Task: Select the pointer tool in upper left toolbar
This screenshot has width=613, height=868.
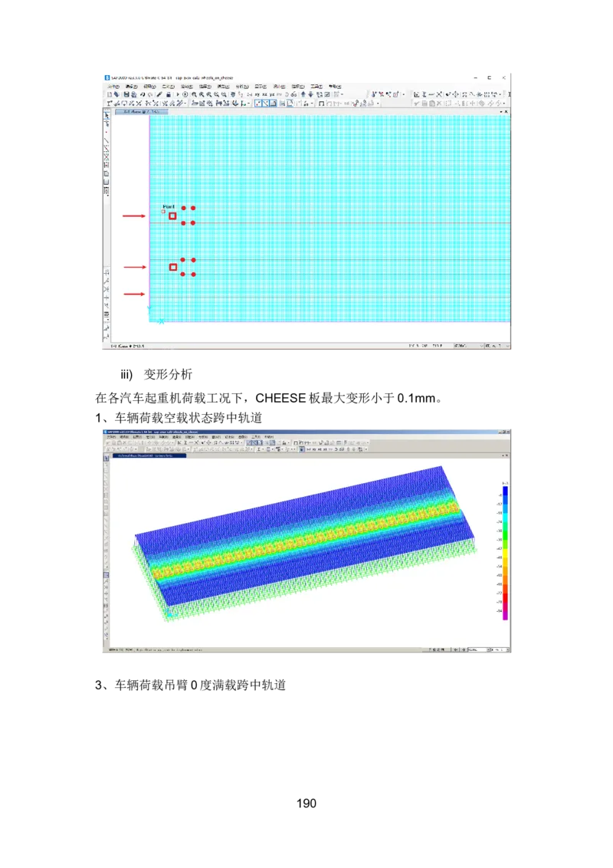Action: click(x=107, y=115)
